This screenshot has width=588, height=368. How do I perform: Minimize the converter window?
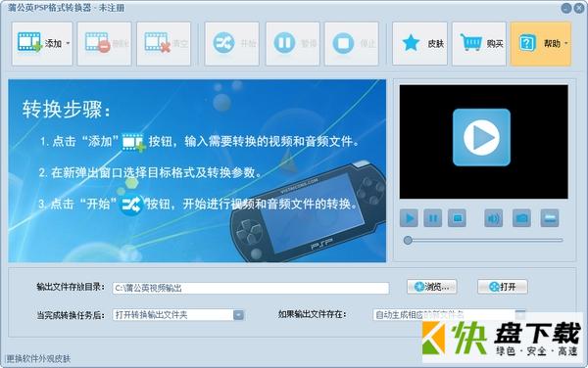click(566, 8)
